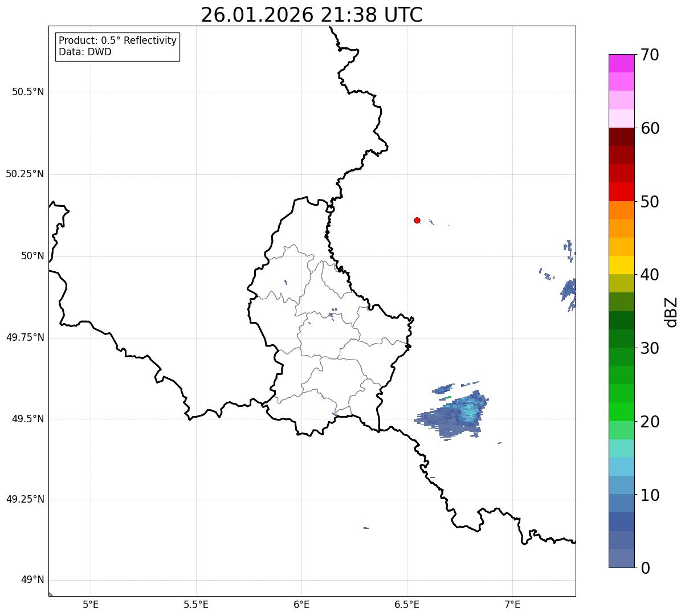
Task: Click the 7°E longitude tick label
Action: click(x=512, y=604)
